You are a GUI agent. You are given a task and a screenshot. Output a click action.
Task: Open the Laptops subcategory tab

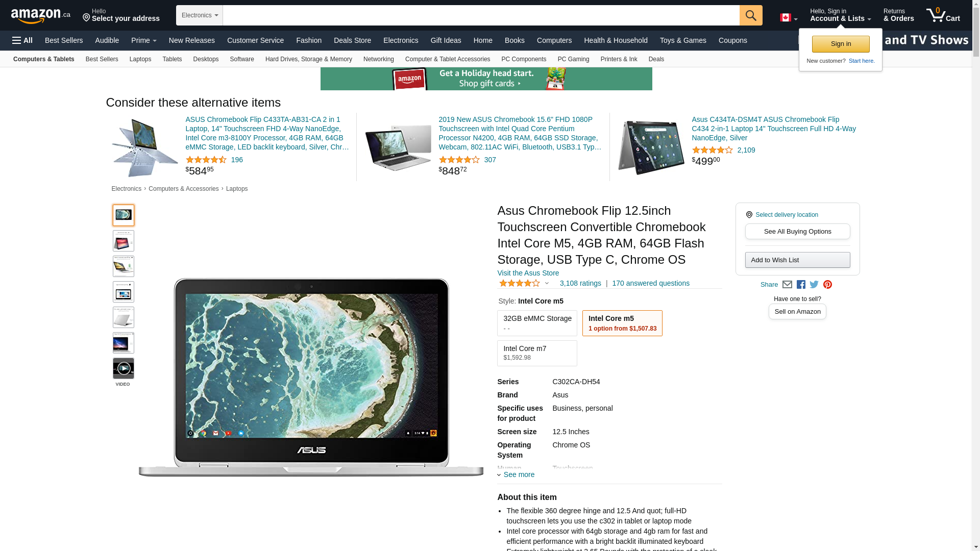click(140, 59)
